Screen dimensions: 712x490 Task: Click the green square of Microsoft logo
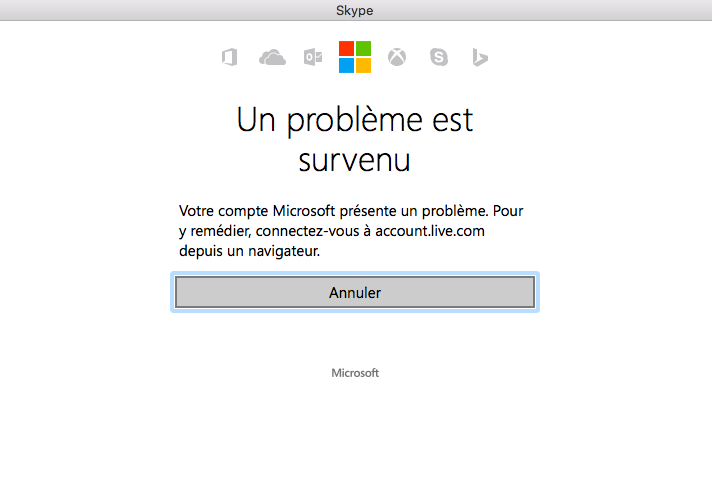363,49
